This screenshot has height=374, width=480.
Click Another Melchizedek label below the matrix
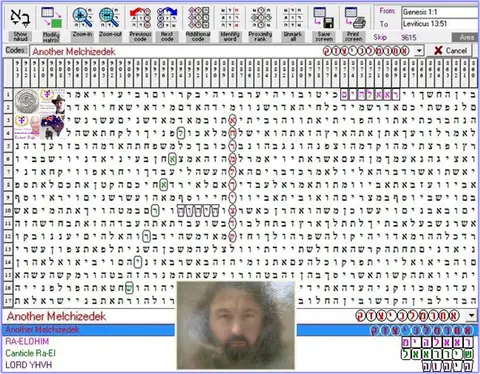click(x=56, y=316)
